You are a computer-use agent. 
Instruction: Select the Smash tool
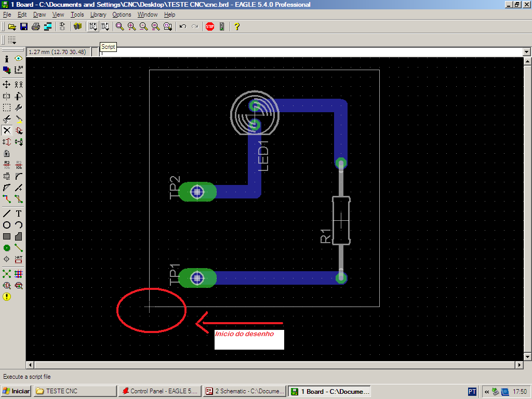tap(6, 177)
